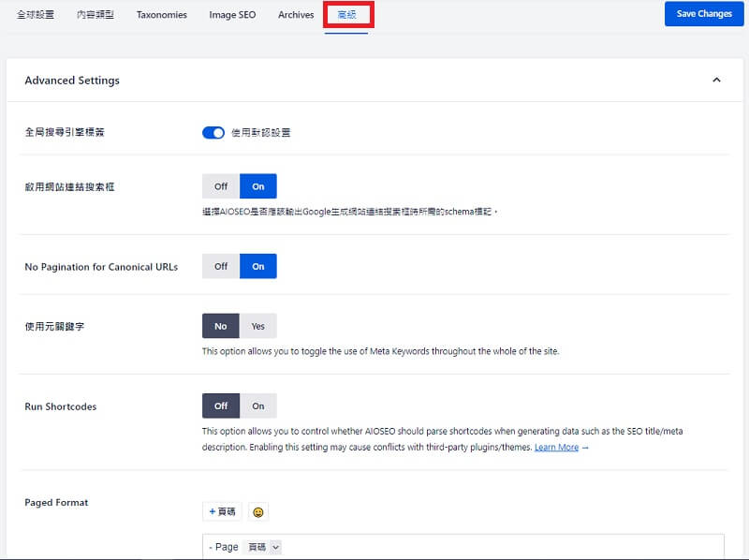749x560 pixels.
Task: Click the Meta Keywords description text
Action: [380, 351]
